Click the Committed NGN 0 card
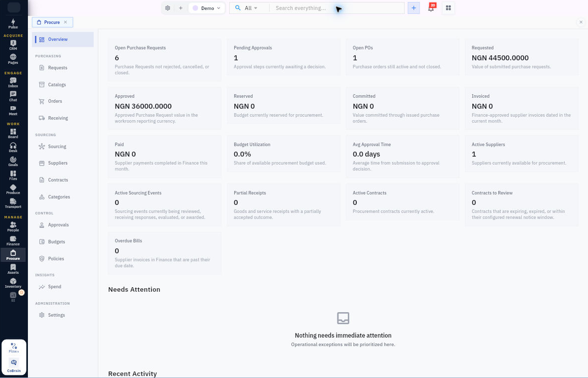Screen dimensions: 588x378 [402, 108]
